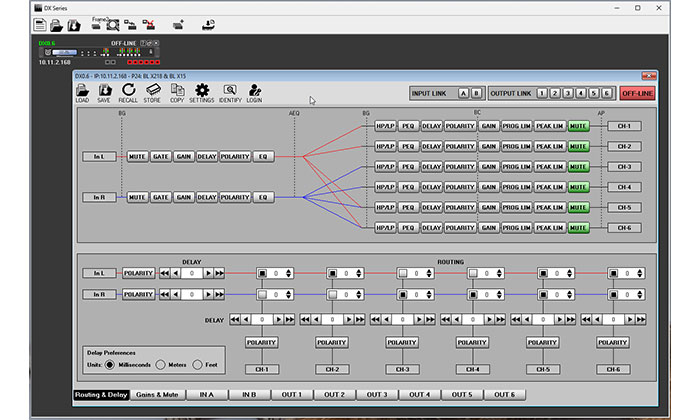700x420 pixels.
Task: Toggle the green MUTE on CH-1 output
Action: 578,127
